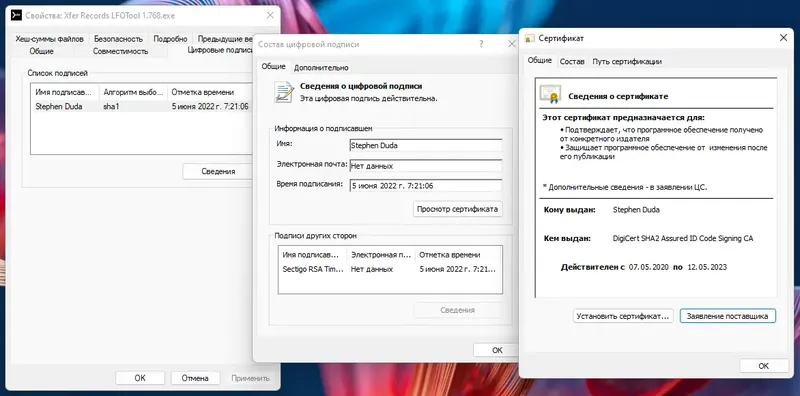Click Имя подписавшего header in countersignatures list

click(x=312, y=255)
